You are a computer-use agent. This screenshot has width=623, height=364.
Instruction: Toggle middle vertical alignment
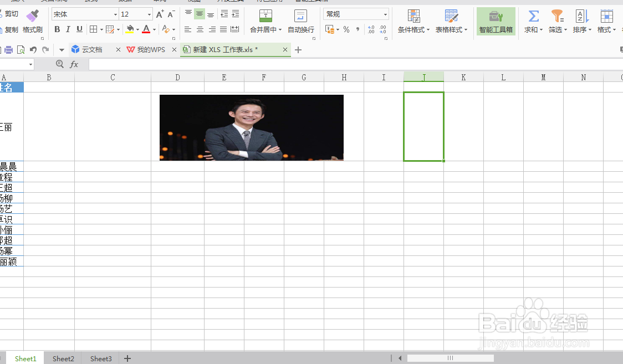pos(200,14)
